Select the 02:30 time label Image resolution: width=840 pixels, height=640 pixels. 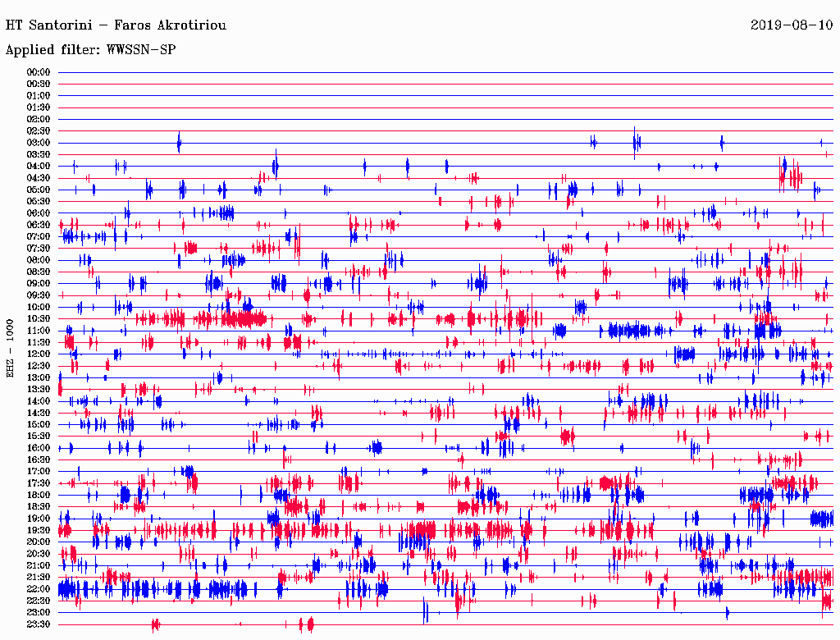tap(39, 131)
